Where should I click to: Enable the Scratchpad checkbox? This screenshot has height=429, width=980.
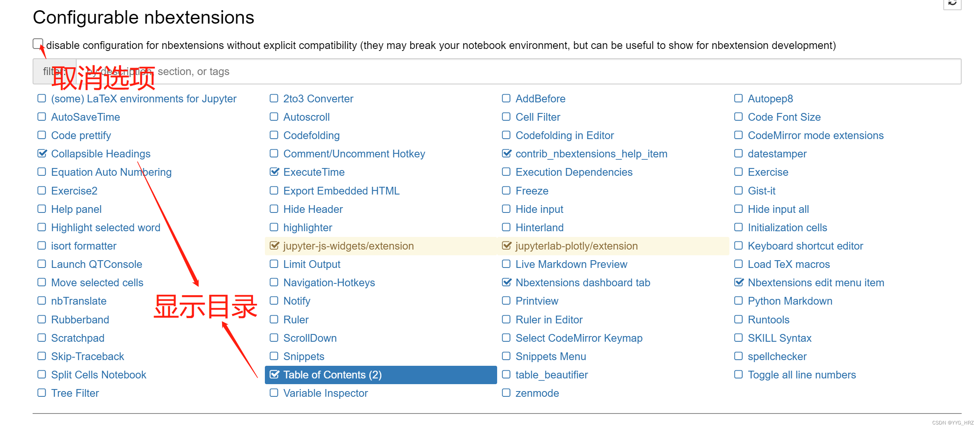click(x=42, y=338)
